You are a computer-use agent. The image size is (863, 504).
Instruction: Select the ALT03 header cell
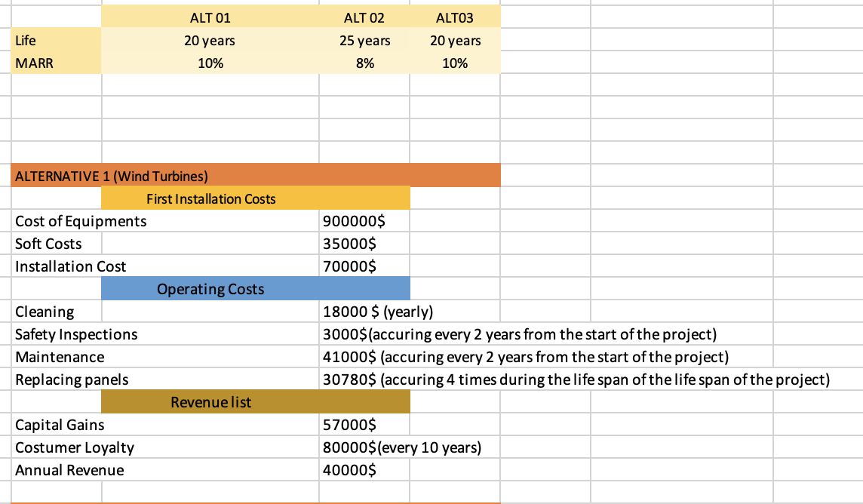click(x=455, y=17)
